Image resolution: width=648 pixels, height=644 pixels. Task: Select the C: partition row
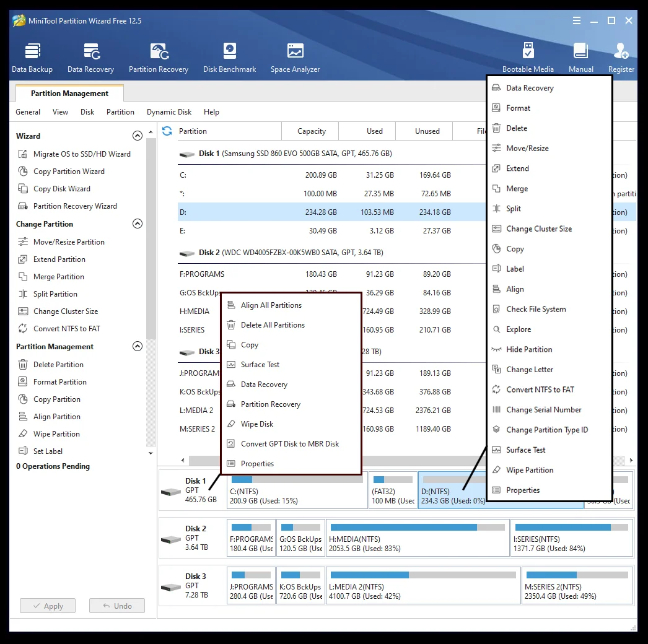[x=332, y=175]
